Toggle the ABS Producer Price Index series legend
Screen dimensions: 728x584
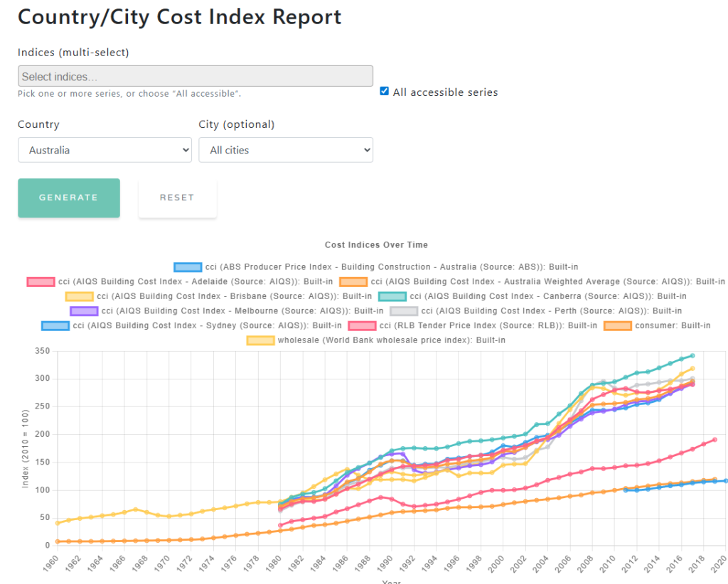377,266
